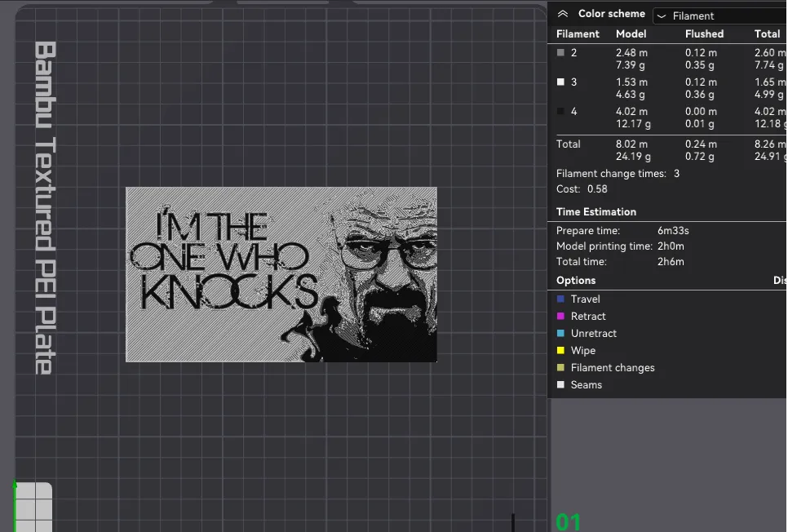
Task: Click the black swatch of filament 4
Action: pyautogui.click(x=561, y=111)
